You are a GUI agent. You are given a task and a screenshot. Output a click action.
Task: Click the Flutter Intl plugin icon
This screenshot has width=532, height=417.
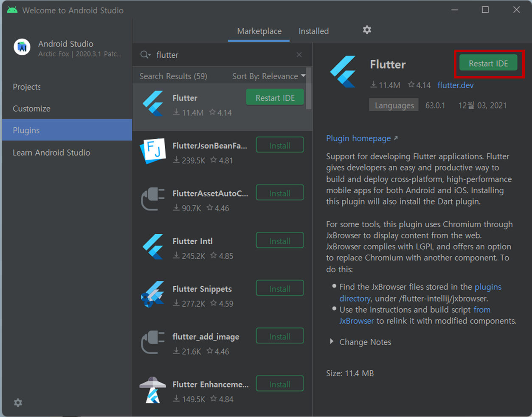pos(153,246)
